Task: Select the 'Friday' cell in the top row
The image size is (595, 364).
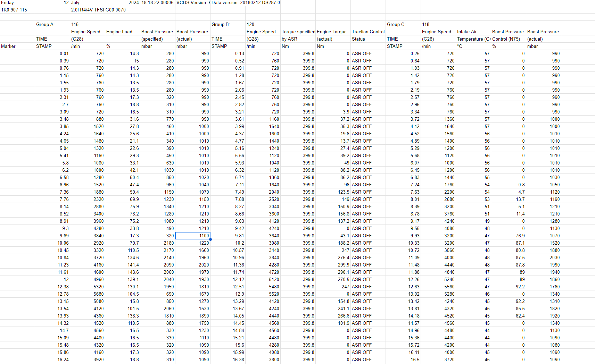Action: [17, 2]
